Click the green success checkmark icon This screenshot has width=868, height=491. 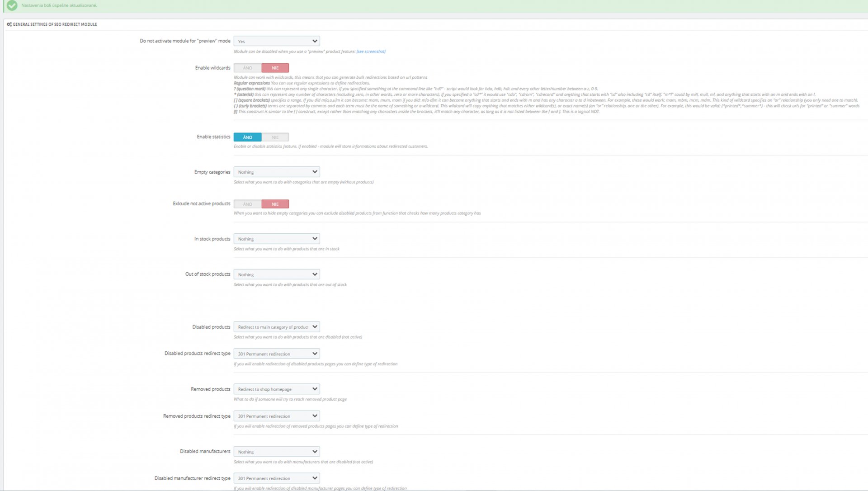point(12,5)
